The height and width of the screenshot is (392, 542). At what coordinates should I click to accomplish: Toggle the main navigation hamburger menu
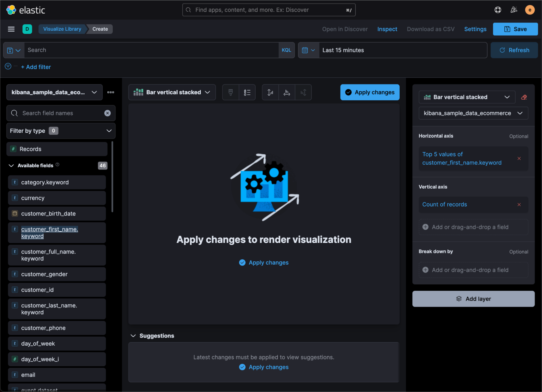(11, 29)
